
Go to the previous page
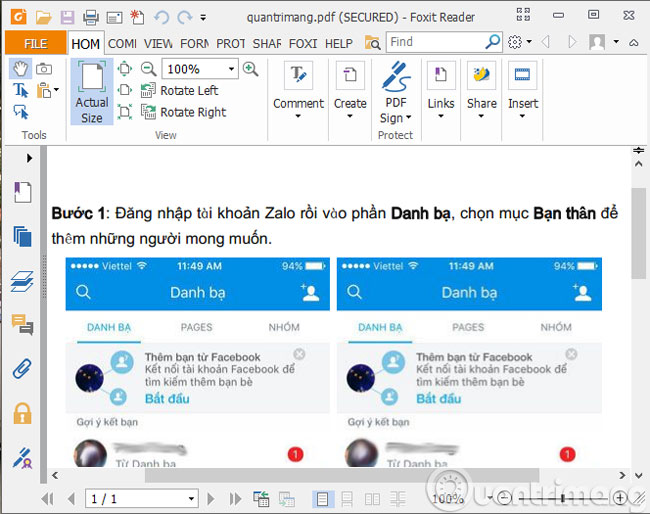pos(71,498)
